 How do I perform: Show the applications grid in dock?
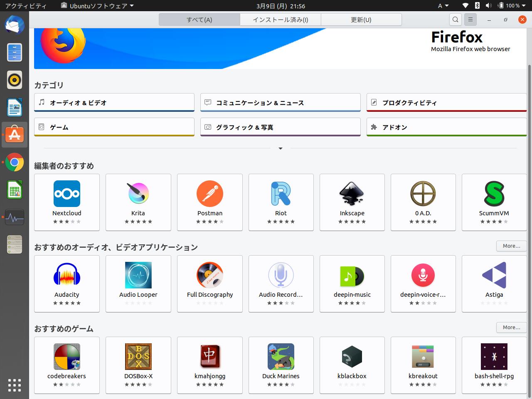(15, 385)
